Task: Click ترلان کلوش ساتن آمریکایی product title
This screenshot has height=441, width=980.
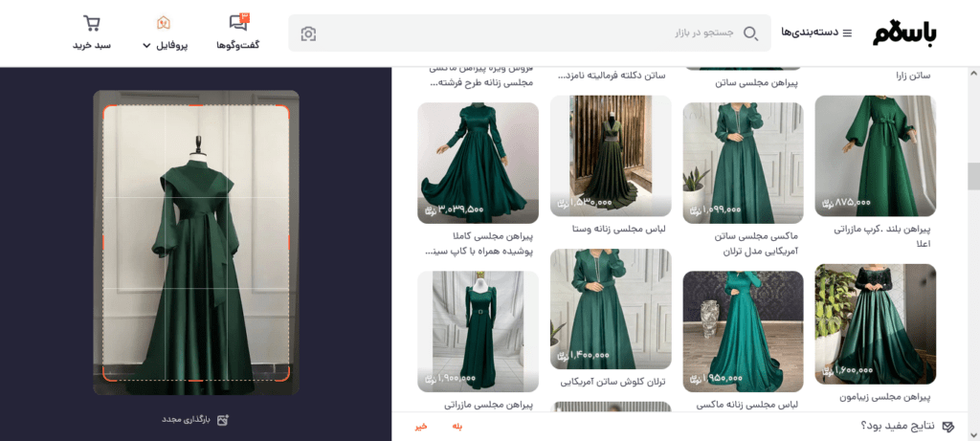Action: pos(611,382)
